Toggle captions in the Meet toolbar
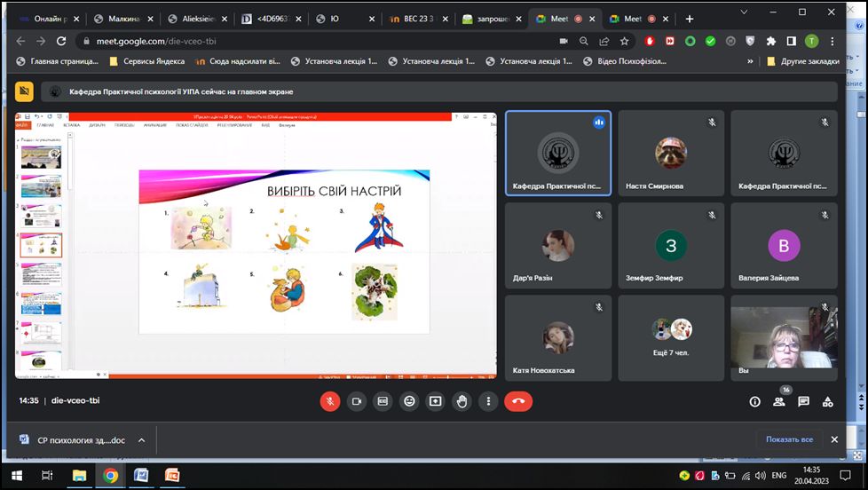 pyautogui.click(x=383, y=401)
